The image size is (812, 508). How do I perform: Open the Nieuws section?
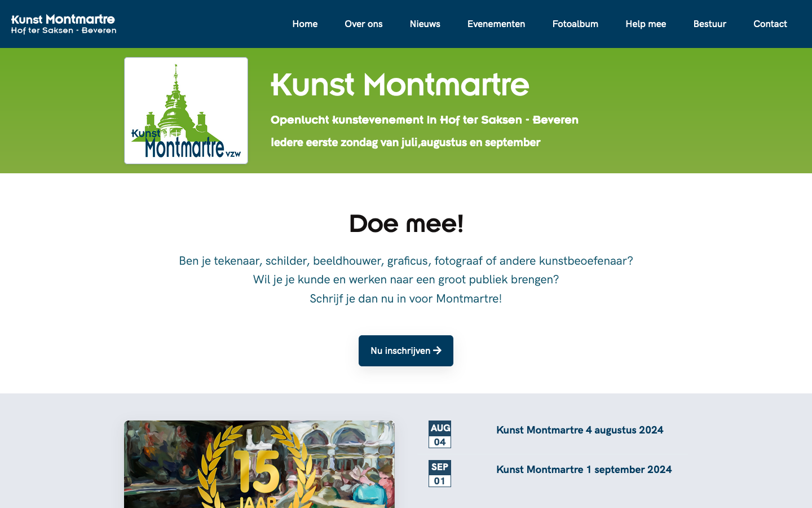(425, 24)
